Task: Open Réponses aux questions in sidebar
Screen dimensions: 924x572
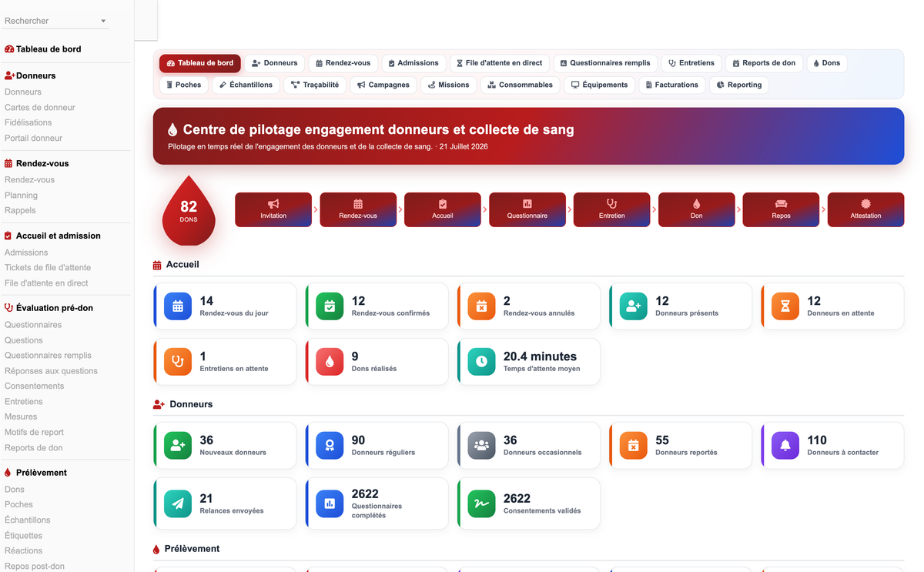Action: [51, 370]
